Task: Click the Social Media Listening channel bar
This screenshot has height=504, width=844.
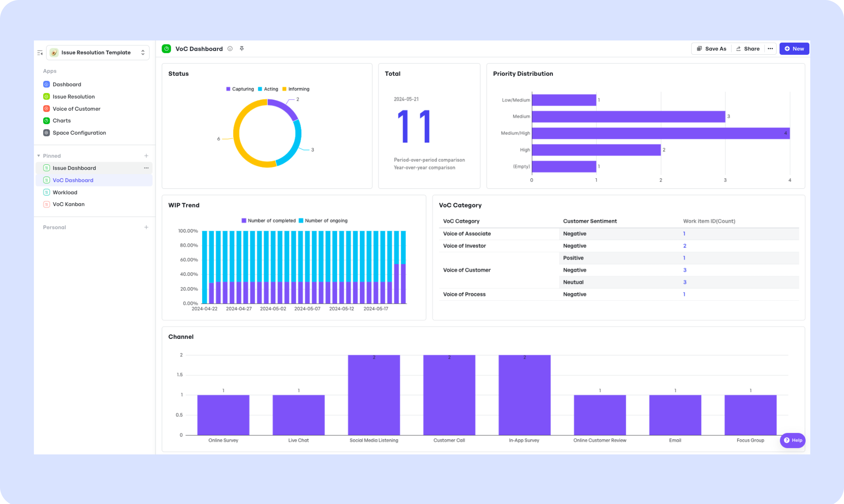Action: [374, 395]
